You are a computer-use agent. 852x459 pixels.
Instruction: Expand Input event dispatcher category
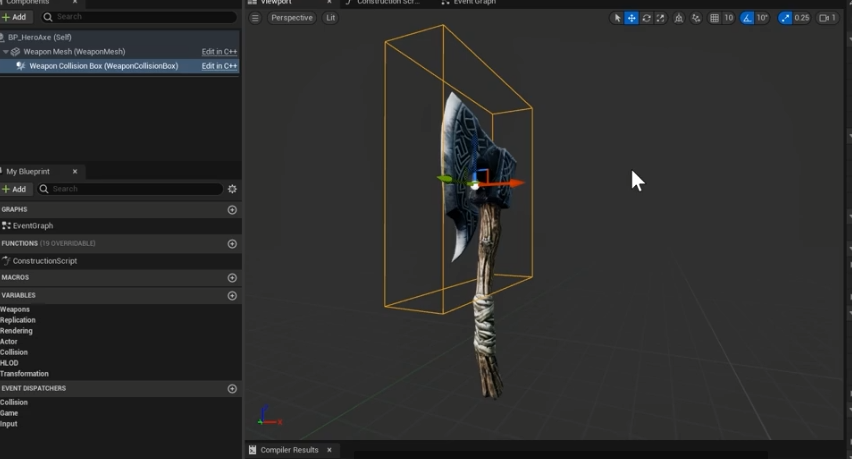pyautogui.click(x=9, y=424)
